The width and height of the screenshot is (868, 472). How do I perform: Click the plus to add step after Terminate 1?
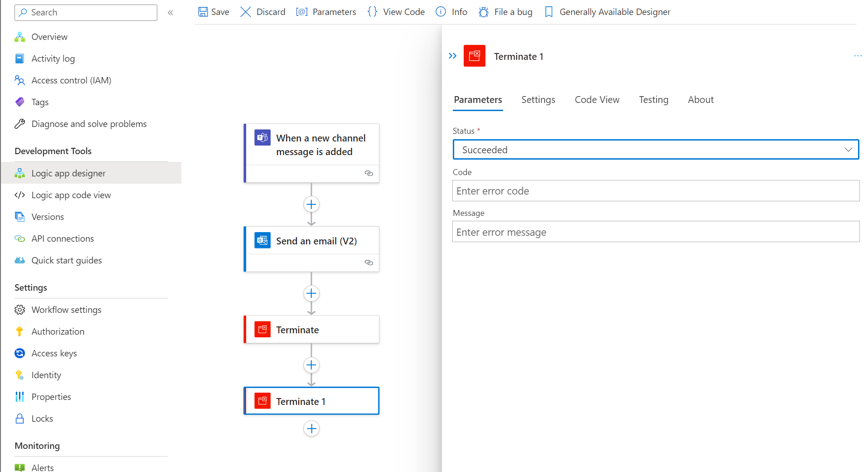(x=311, y=428)
